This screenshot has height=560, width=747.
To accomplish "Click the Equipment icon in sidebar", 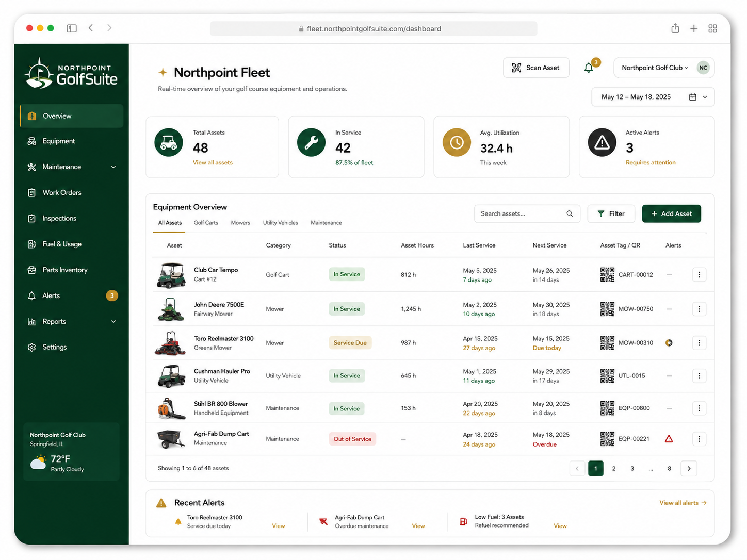I will point(32,141).
